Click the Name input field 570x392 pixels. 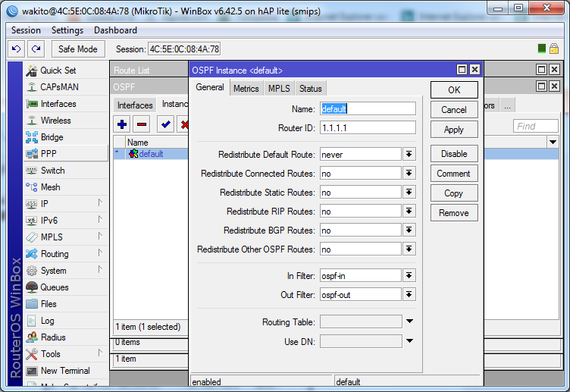point(368,108)
